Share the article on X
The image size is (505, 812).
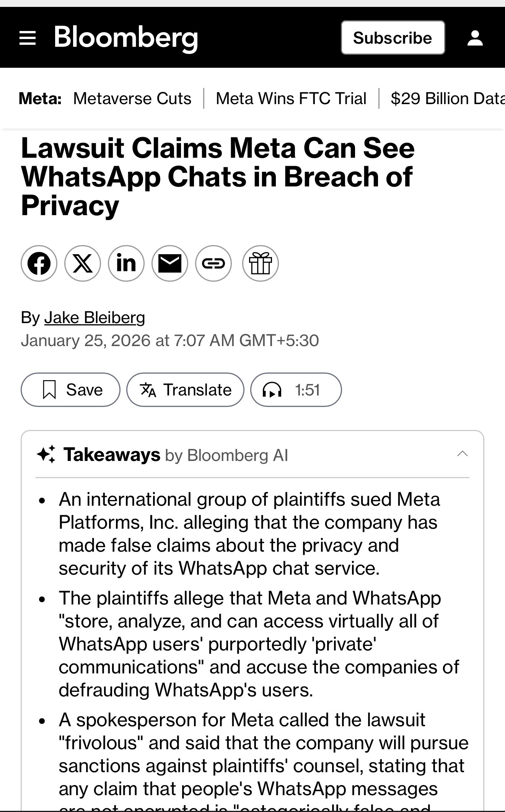[83, 263]
